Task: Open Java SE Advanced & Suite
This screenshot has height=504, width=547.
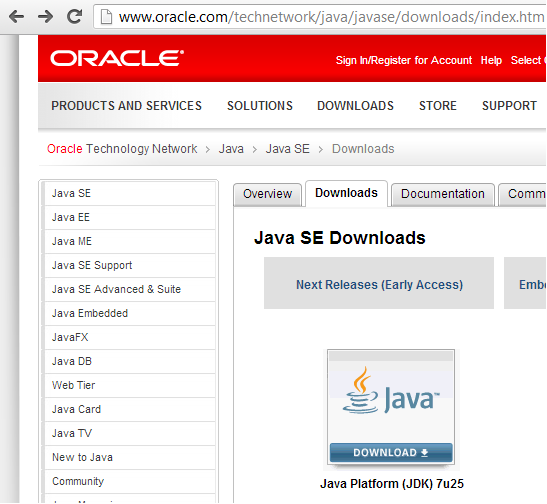Action: click(130, 289)
